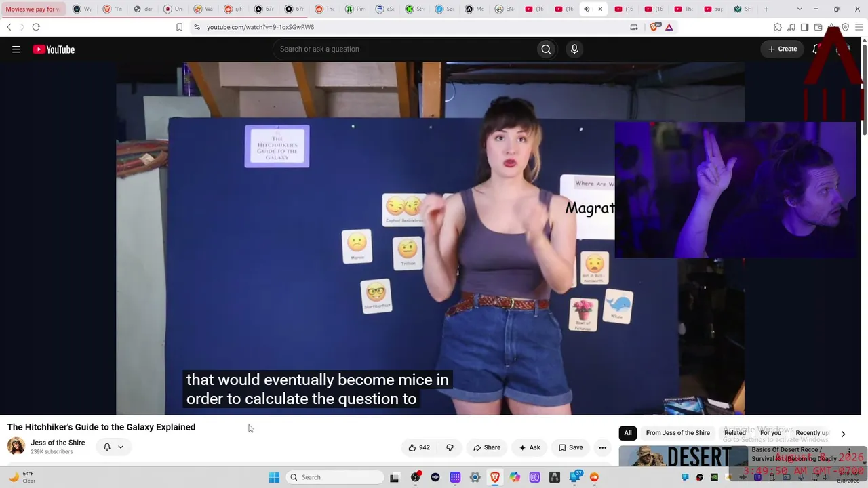Open the Settings gear in the taskbar
Image resolution: width=868 pixels, height=488 pixels.
475,477
